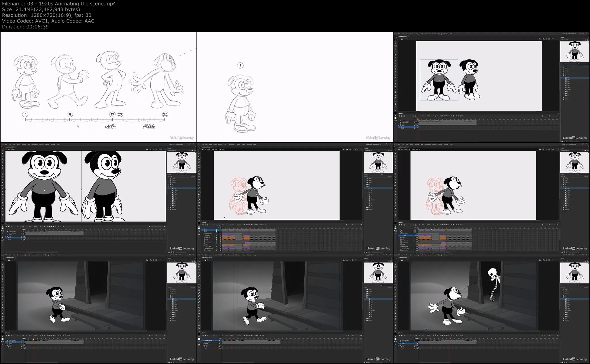Screen dimensions: 590x364
Task: Click the timeline zoom slider handle in two-dogs frame
Action: 549,116
